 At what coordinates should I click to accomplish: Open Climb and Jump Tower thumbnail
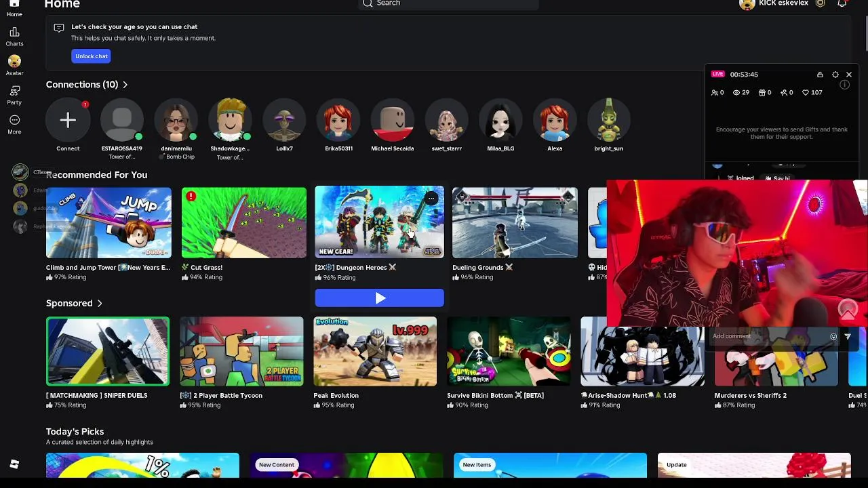(108, 223)
